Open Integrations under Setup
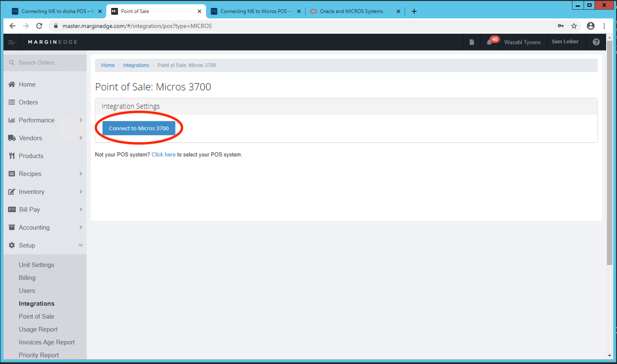The image size is (617, 364). click(36, 304)
